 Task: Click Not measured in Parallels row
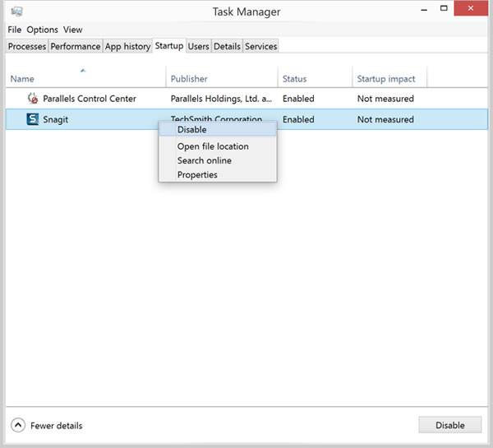[385, 99]
